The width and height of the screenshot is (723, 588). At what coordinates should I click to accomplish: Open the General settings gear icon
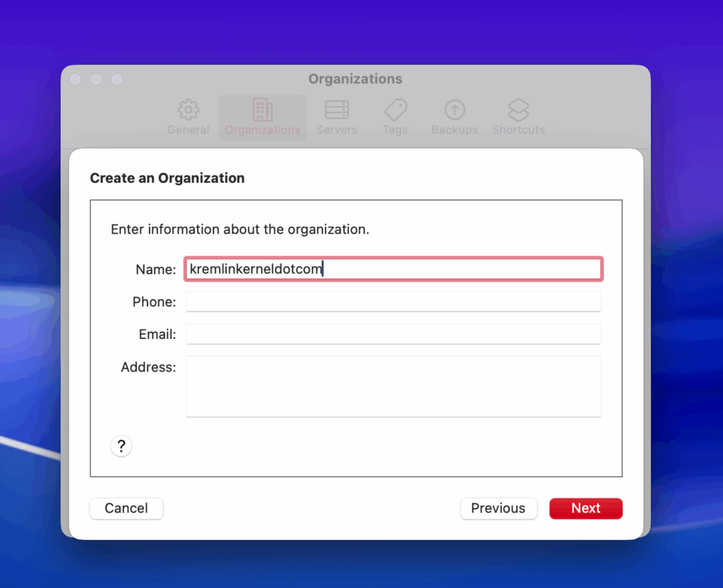(188, 110)
